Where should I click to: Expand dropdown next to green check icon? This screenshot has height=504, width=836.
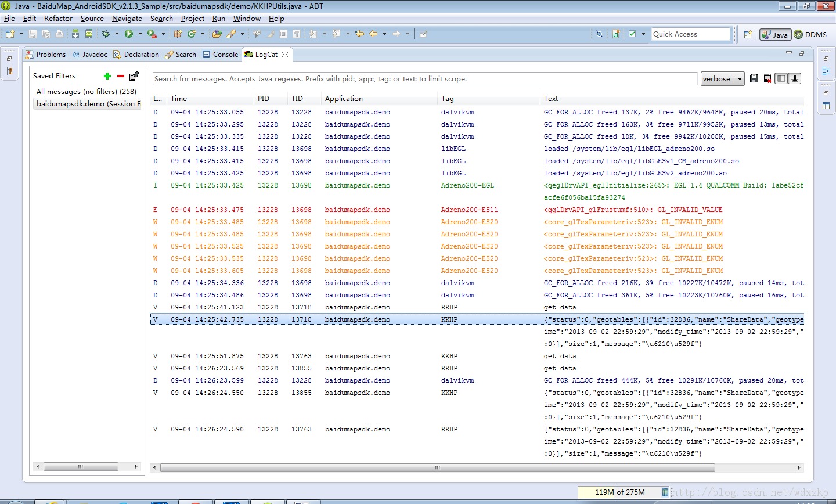pos(643,34)
